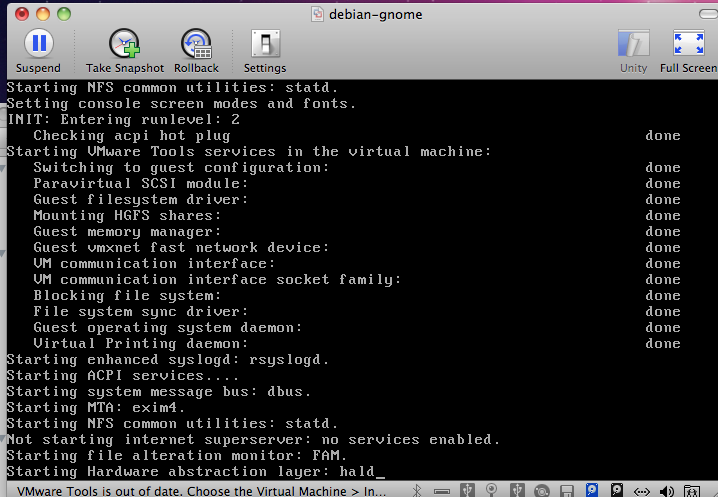Screen dimensions: 718x497
Task: Click the 'Starting MTA: exim4.' line
Action: (96, 408)
